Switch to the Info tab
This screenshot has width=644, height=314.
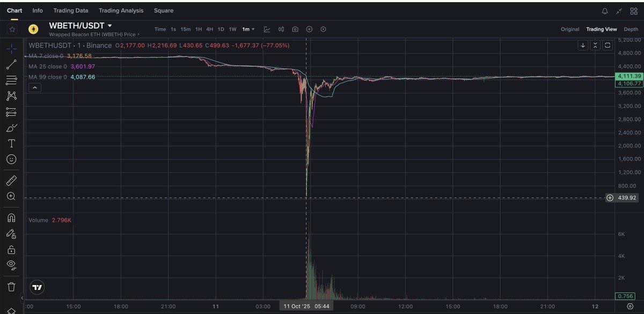click(38, 10)
